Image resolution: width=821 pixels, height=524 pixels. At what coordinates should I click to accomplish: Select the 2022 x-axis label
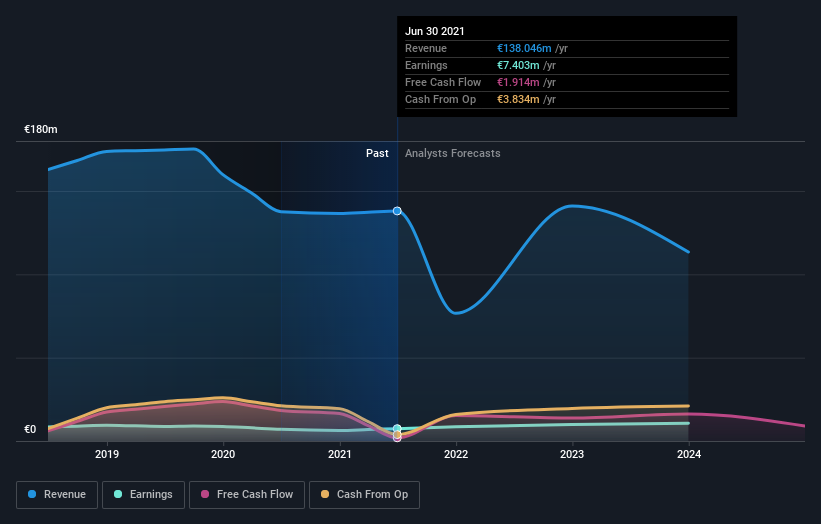click(456, 454)
